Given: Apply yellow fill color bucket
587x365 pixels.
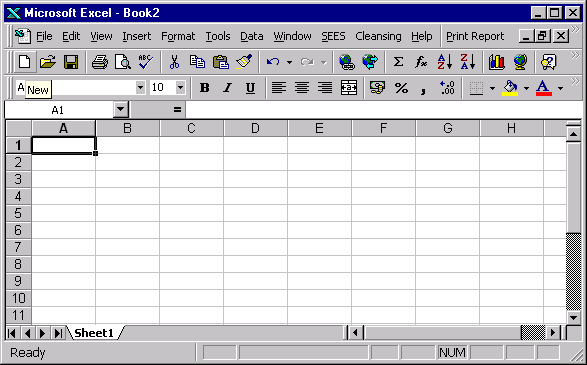Looking at the screenshot, I should [510, 88].
